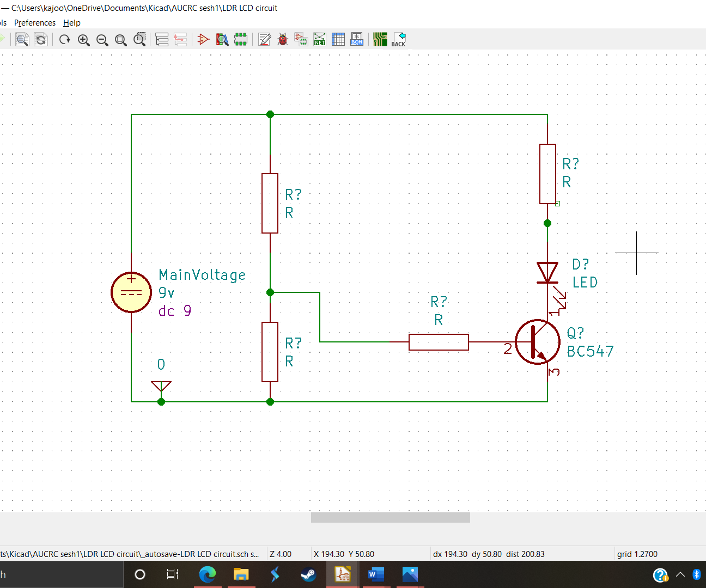Open the Help menu

71,22
